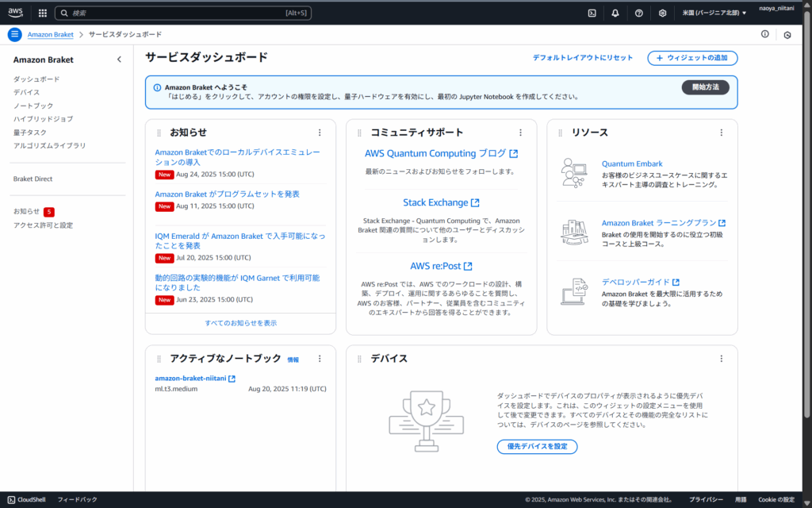Open the AWS re:Post link
This screenshot has height=508, width=812.
click(x=441, y=266)
